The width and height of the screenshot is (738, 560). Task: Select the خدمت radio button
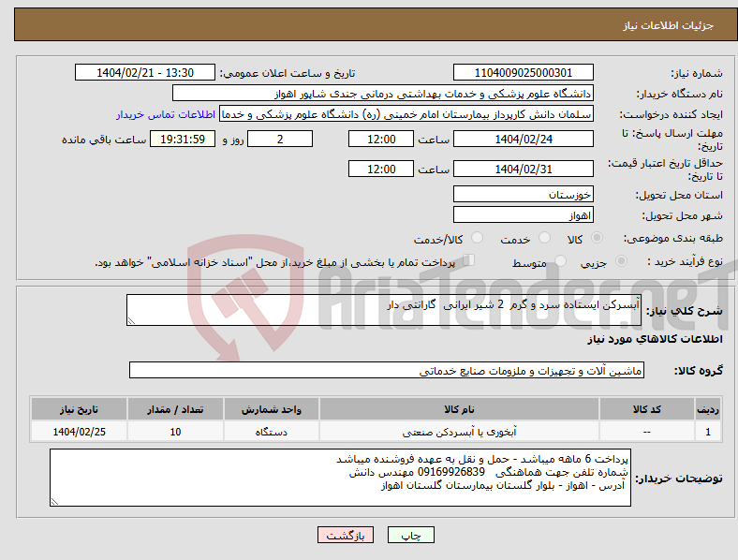coord(544,238)
